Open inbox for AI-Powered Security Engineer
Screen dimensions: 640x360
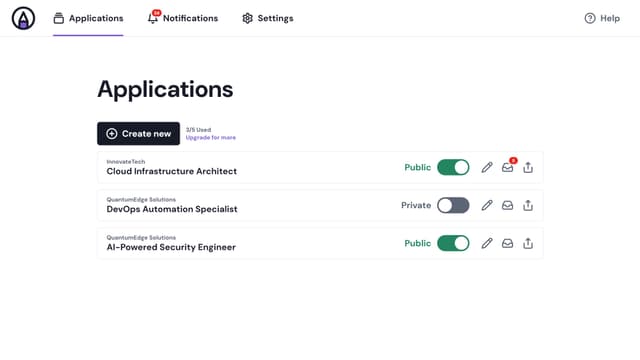(x=507, y=243)
